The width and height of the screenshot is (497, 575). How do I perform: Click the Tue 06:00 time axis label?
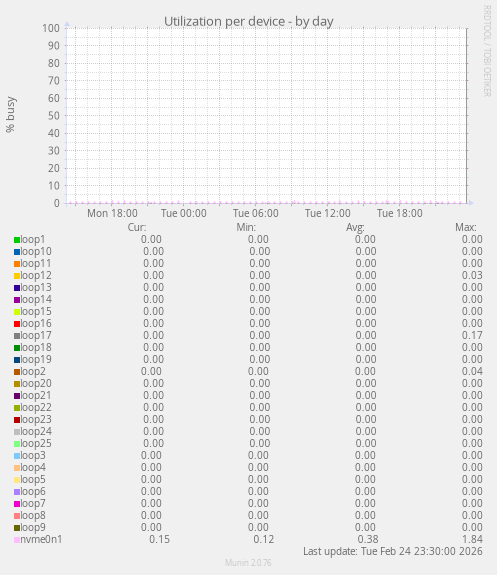[256, 213]
